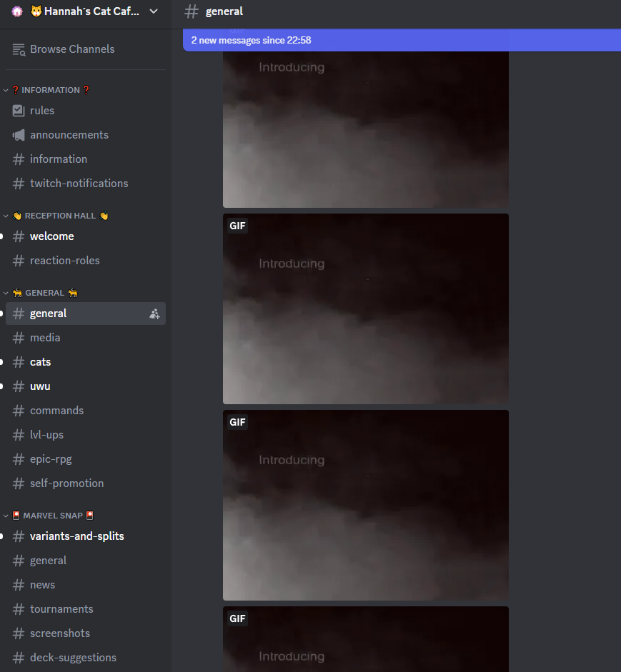The height and width of the screenshot is (672, 621).
Task: Click the create invite icon beside general
Action: (x=154, y=314)
